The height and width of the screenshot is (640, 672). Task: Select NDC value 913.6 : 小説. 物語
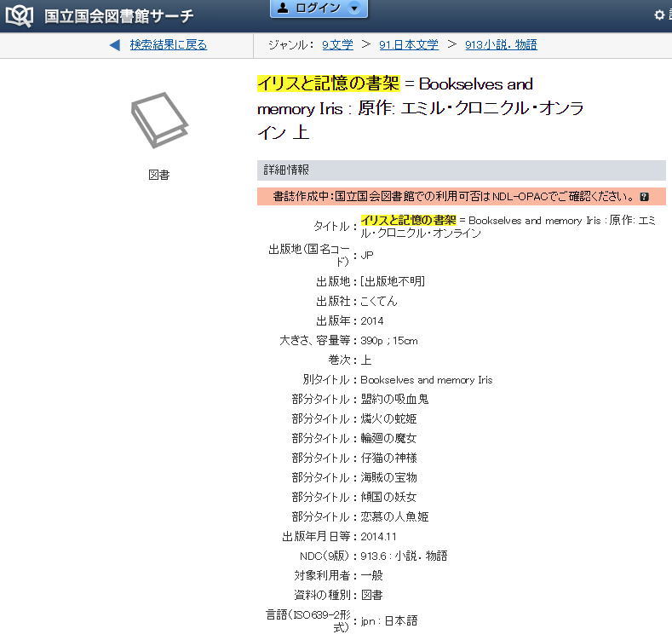tap(405, 556)
